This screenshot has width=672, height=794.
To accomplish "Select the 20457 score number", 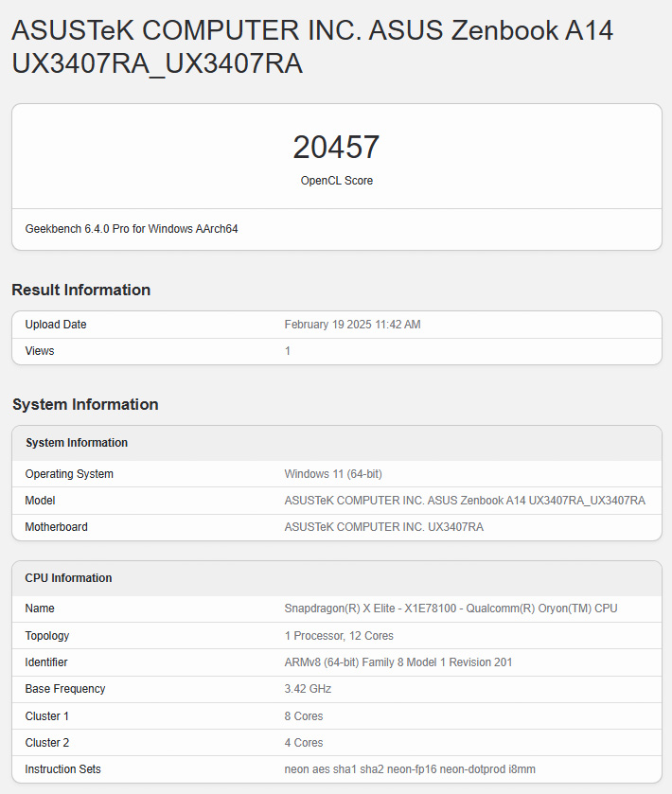I will click(x=336, y=148).
